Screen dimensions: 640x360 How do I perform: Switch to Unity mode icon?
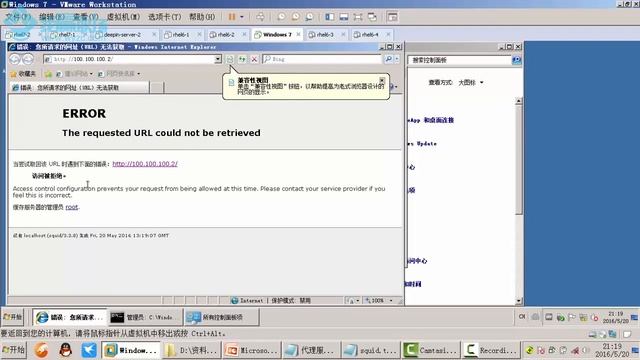tap(372, 17)
